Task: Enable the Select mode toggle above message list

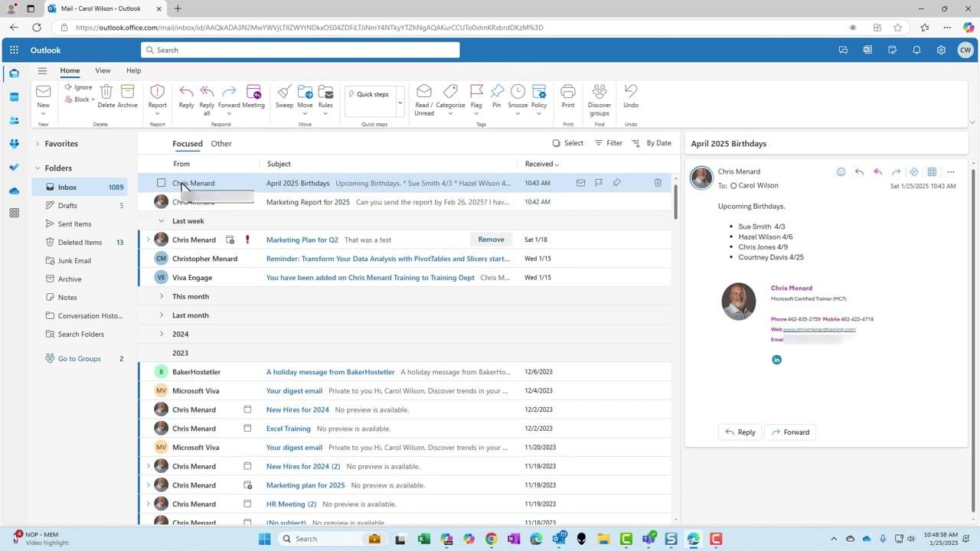Action: 568,143
